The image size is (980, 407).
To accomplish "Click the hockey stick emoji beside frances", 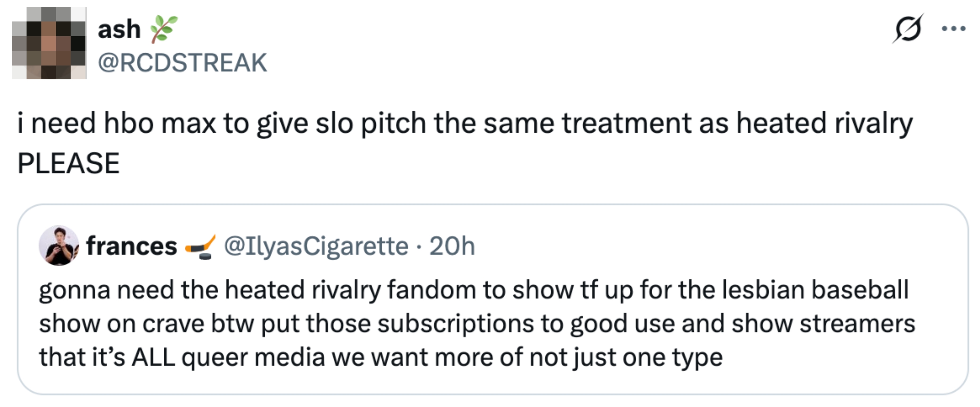I will (x=200, y=247).
